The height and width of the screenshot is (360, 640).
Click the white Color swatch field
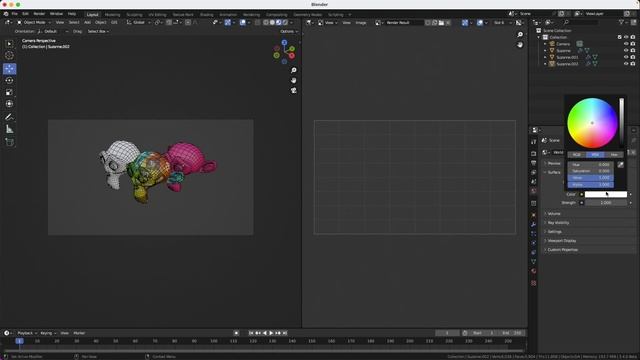pyautogui.click(x=606, y=194)
